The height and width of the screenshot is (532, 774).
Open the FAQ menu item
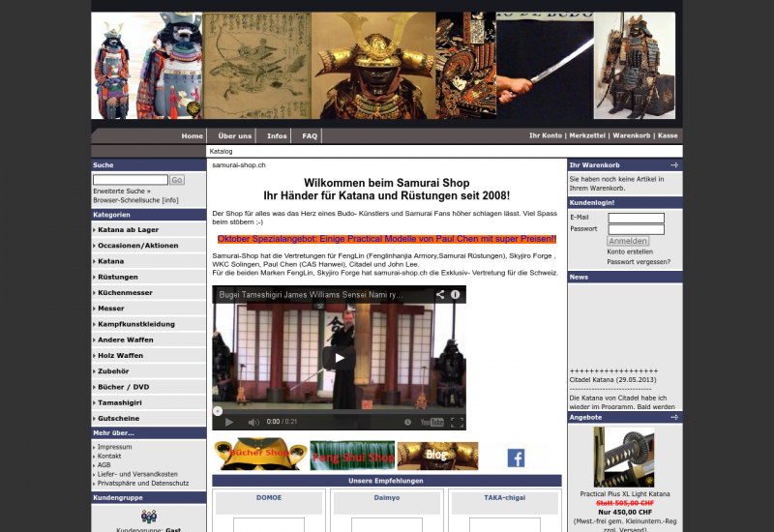coord(310,136)
